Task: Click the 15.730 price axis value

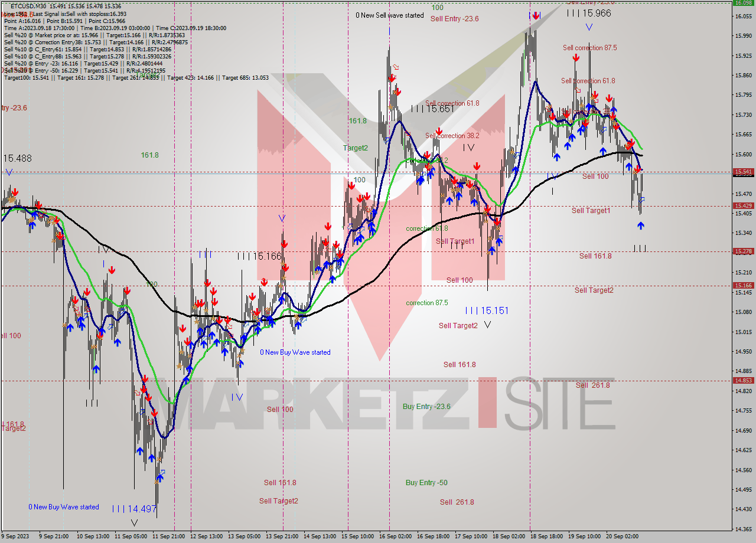Action: point(743,115)
